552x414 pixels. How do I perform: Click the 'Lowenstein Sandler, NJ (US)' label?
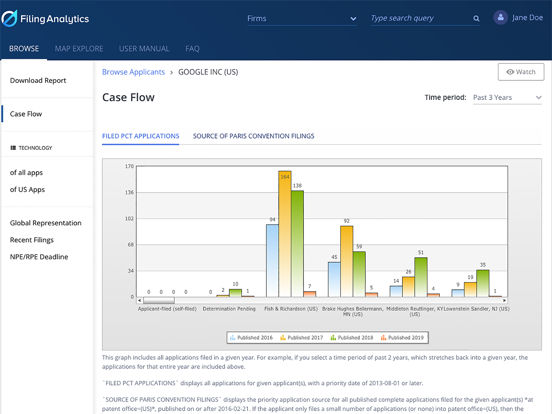coord(476,309)
